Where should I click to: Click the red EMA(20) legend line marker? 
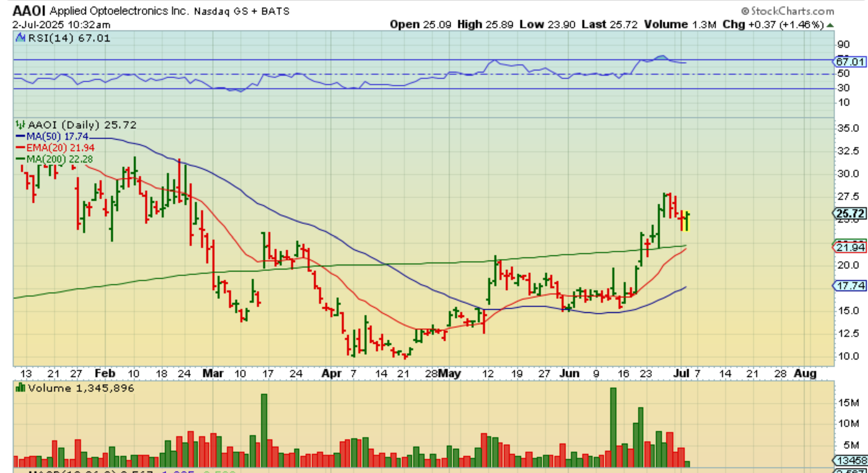20,148
